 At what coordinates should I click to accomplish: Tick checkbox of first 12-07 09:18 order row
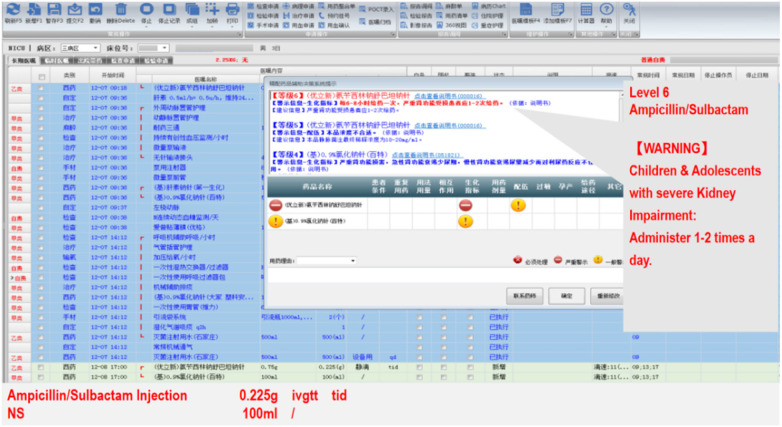click(x=41, y=88)
